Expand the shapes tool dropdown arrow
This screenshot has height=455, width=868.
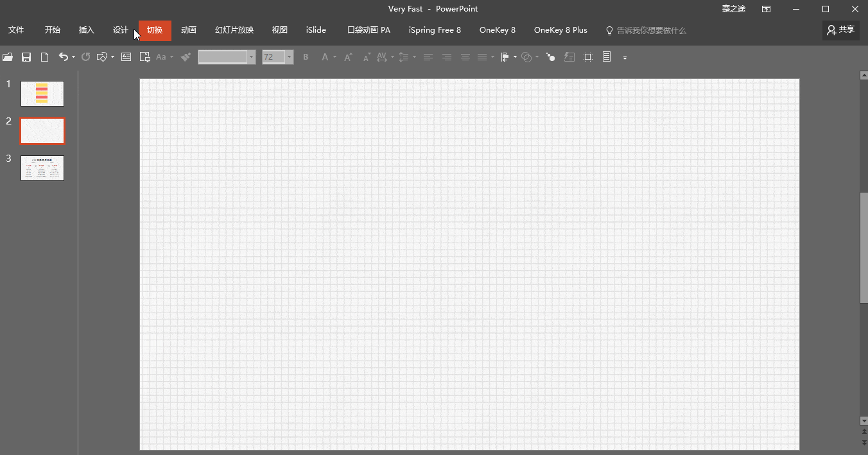coord(112,57)
